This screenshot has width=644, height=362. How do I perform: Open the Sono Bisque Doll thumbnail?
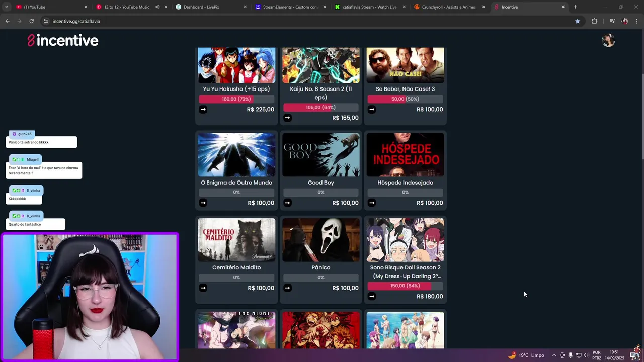pos(405,240)
